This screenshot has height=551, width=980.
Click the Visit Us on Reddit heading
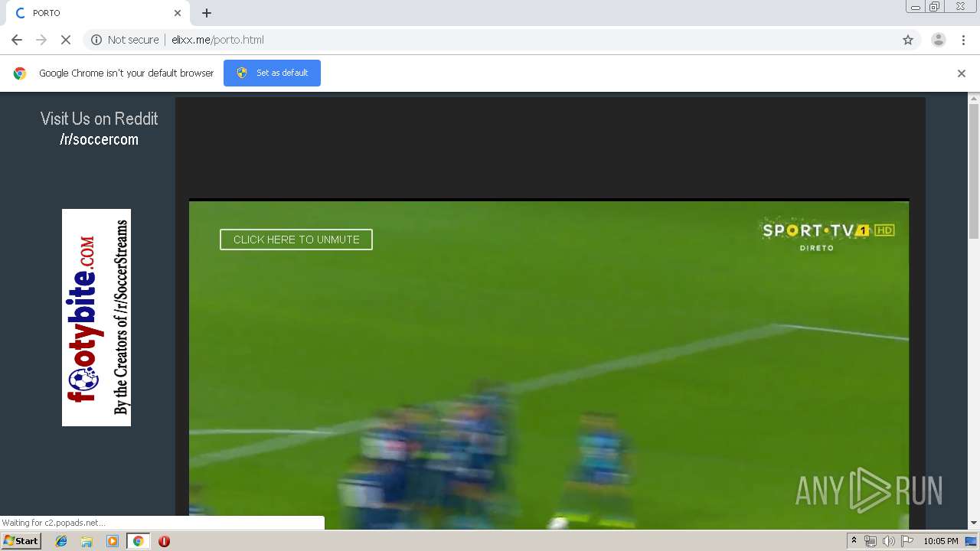point(100,119)
